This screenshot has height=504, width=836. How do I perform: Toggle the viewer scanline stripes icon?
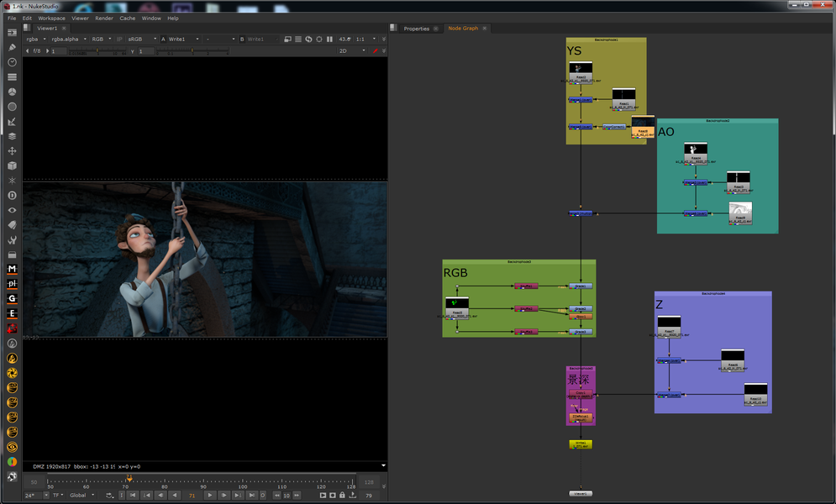298,39
